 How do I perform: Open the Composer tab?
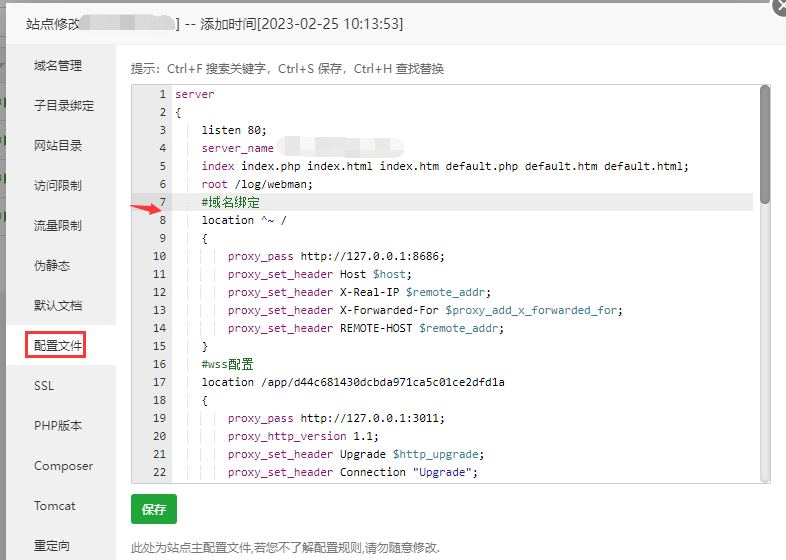pyautogui.click(x=64, y=466)
